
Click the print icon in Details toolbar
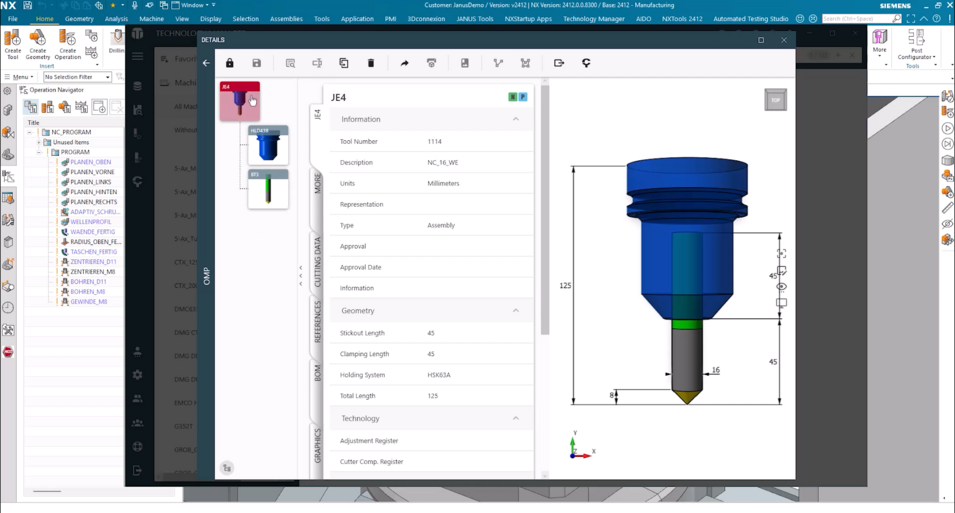tap(431, 63)
